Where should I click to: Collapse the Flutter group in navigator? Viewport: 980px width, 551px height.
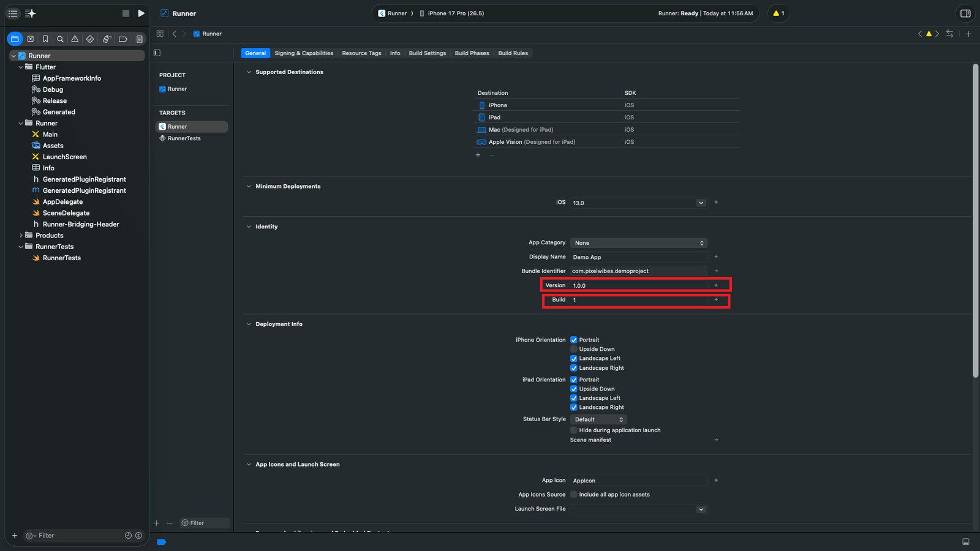[x=21, y=67]
